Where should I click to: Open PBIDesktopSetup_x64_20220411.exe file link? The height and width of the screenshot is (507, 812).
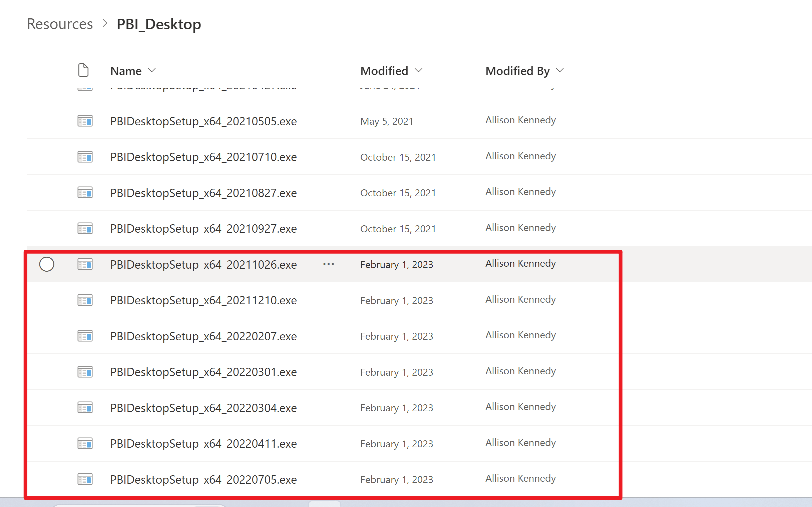point(204,444)
